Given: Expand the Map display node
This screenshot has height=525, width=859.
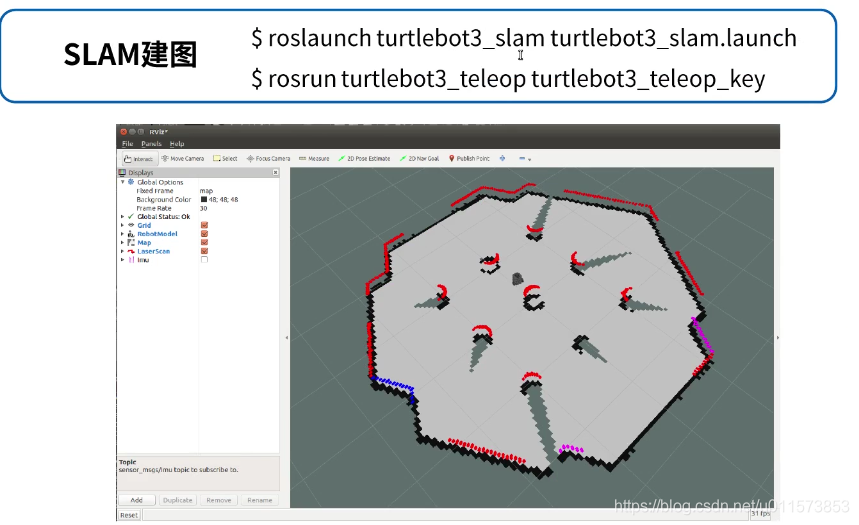Looking at the screenshot, I should (x=123, y=242).
